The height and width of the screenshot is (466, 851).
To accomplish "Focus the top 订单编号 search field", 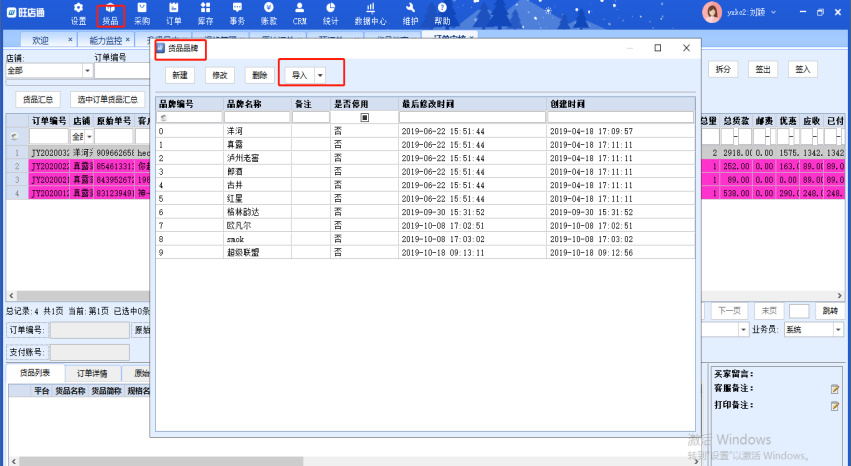I will tap(122, 71).
